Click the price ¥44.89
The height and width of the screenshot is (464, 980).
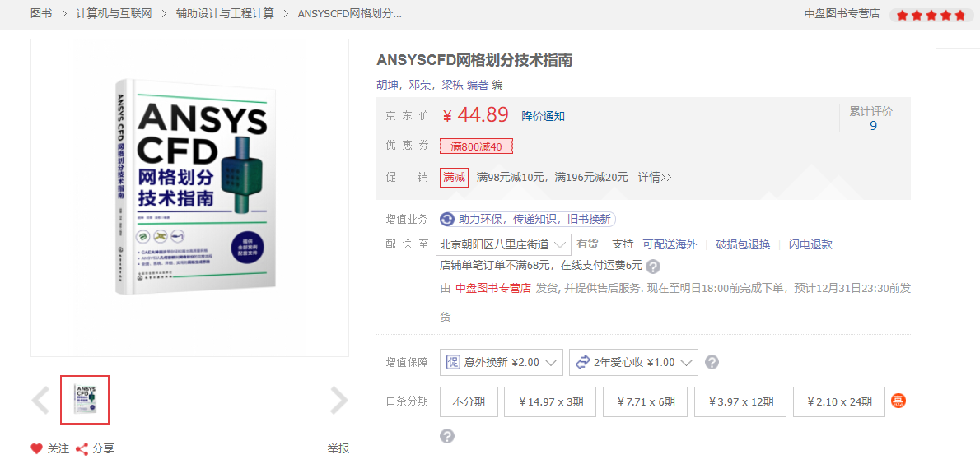click(475, 115)
